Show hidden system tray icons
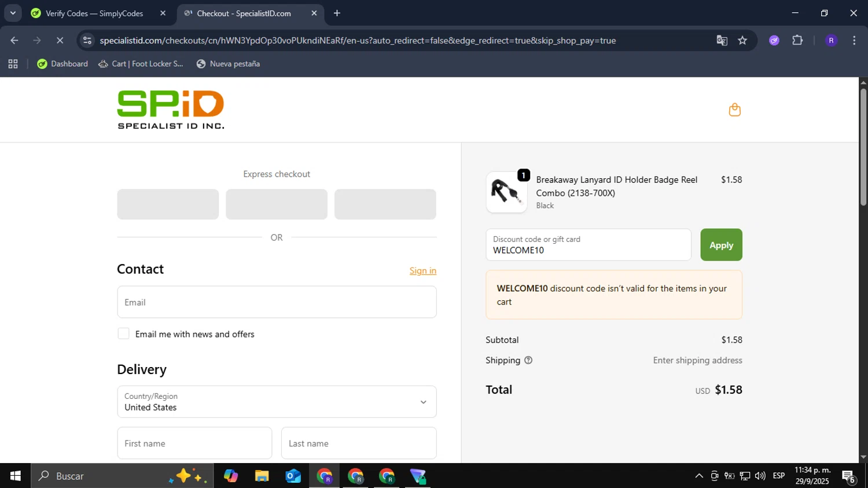Viewport: 868px width, 488px height. click(x=699, y=476)
